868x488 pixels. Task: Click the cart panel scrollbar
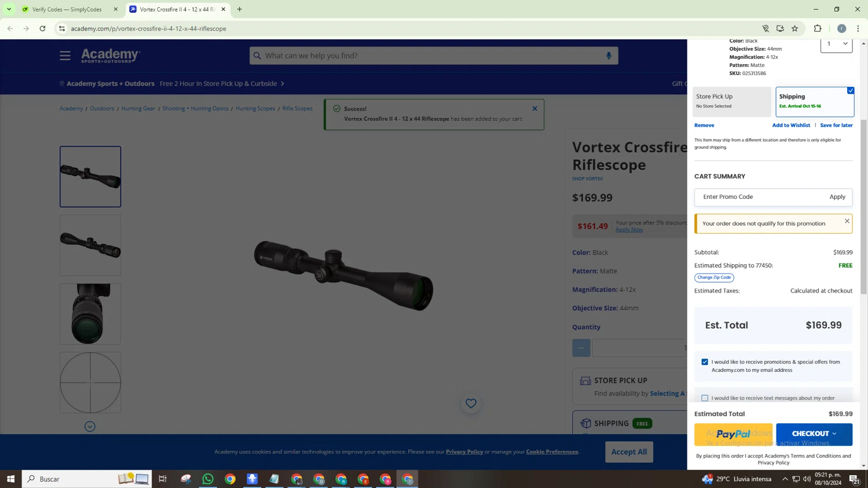[863, 208]
